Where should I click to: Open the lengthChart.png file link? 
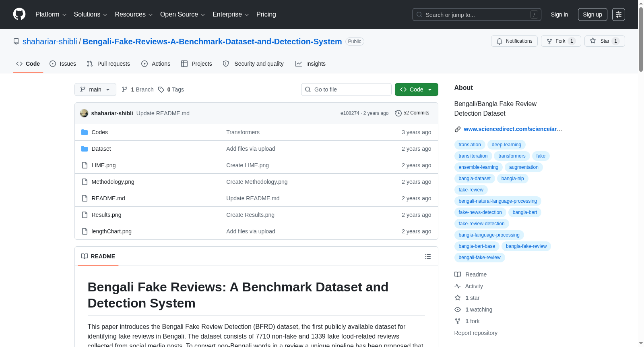point(111,231)
